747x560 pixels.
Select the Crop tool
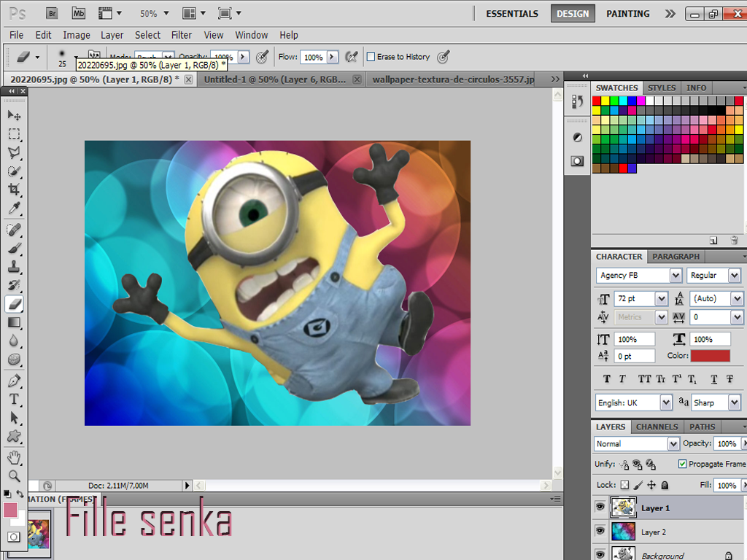(14, 190)
